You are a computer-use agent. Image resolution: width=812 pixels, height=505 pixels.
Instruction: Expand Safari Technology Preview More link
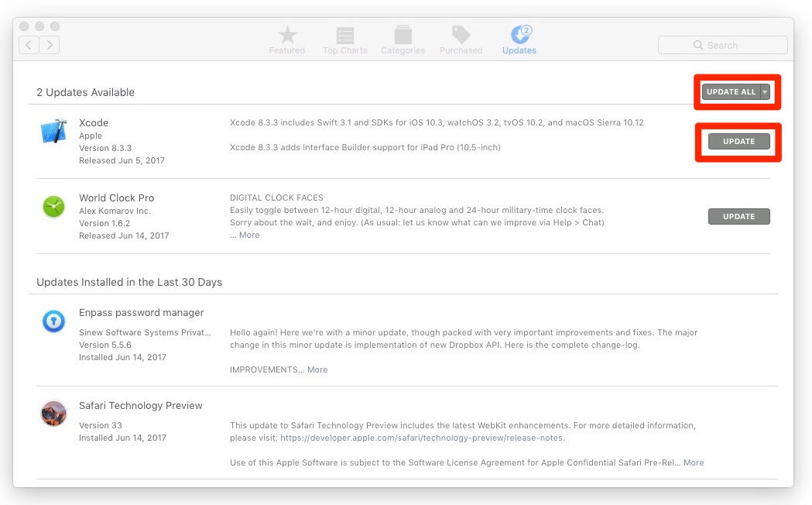click(x=694, y=462)
